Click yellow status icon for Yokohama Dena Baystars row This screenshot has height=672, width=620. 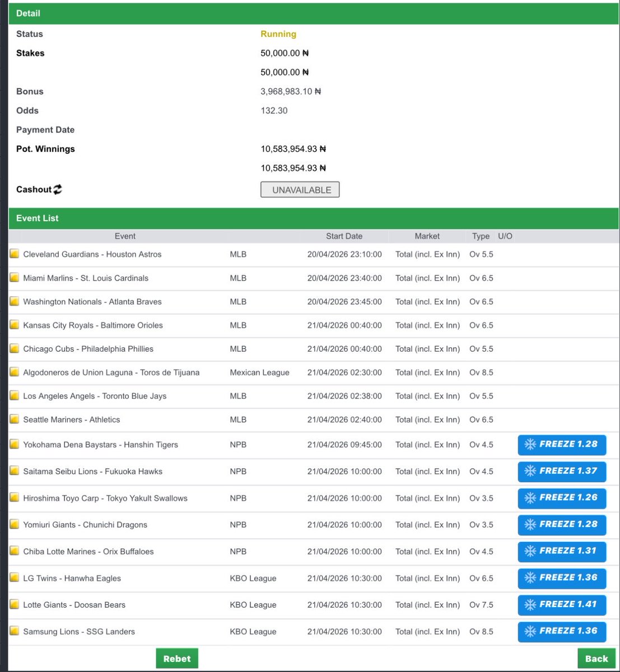point(15,445)
